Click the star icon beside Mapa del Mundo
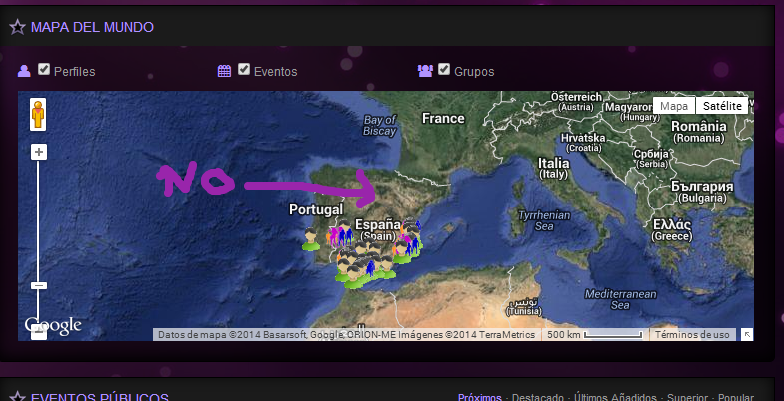The height and width of the screenshot is (401, 784). 18,27
